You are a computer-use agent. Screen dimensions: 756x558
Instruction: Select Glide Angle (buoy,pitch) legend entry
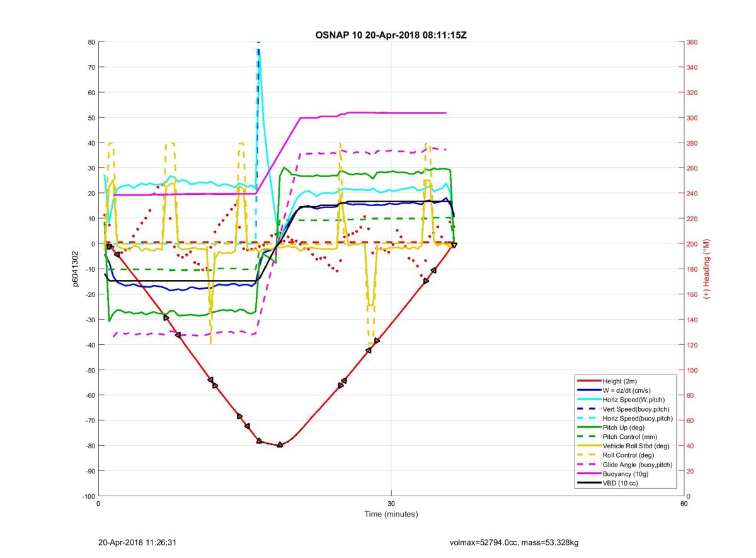[638, 465]
